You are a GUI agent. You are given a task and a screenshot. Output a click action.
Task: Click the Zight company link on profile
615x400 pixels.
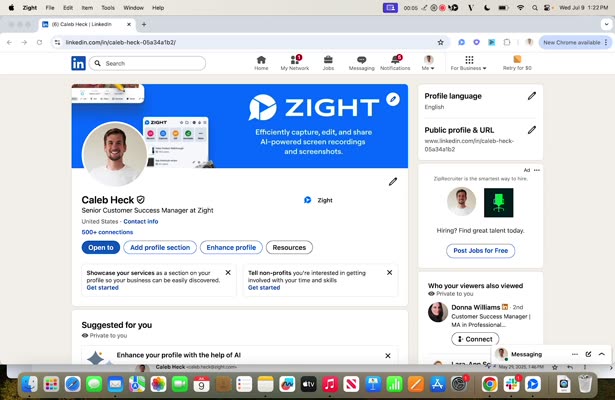click(318, 200)
